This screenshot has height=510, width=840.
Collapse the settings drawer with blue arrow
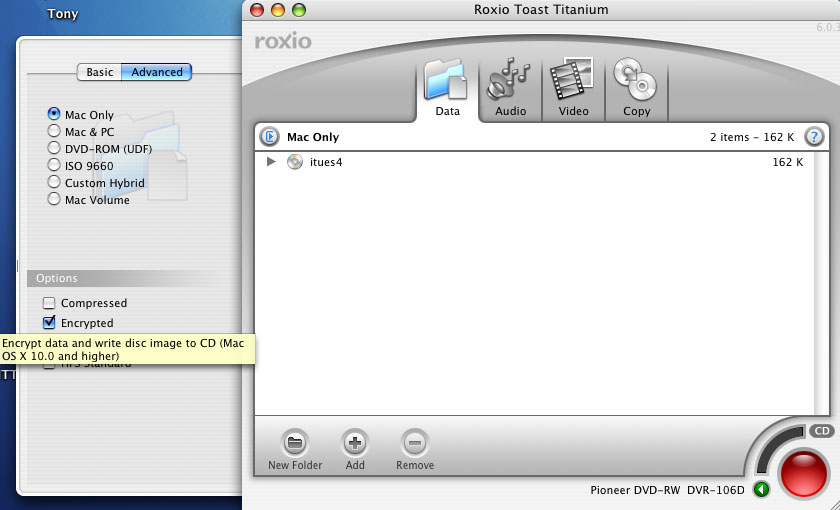click(x=269, y=137)
